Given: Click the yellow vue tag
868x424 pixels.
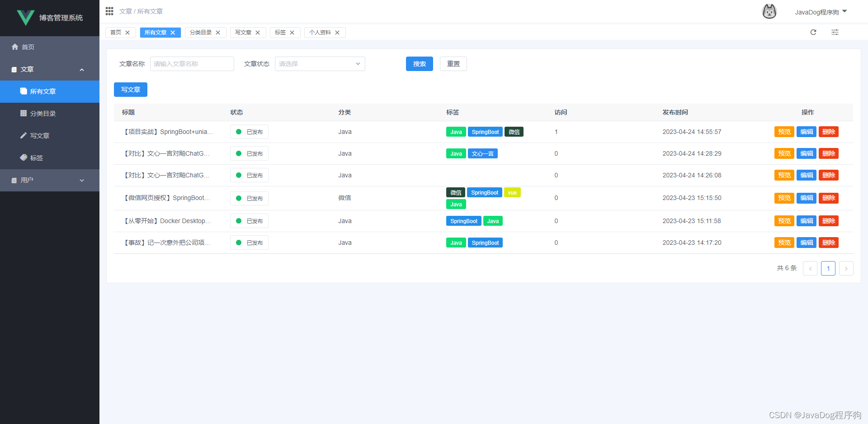Looking at the screenshot, I should point(512,193).
